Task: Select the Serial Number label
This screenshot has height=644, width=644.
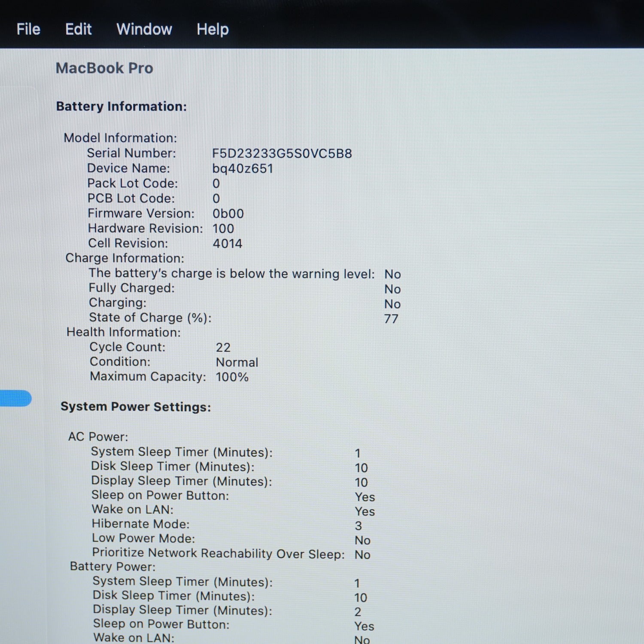Action: click(131, 153)
